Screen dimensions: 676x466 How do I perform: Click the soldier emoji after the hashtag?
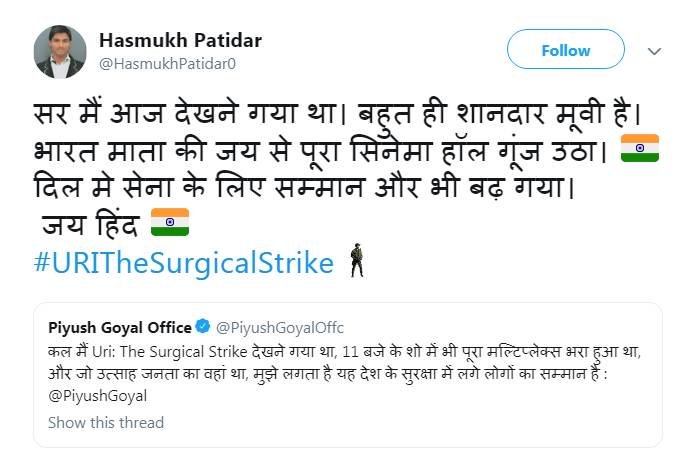point(356,262)
